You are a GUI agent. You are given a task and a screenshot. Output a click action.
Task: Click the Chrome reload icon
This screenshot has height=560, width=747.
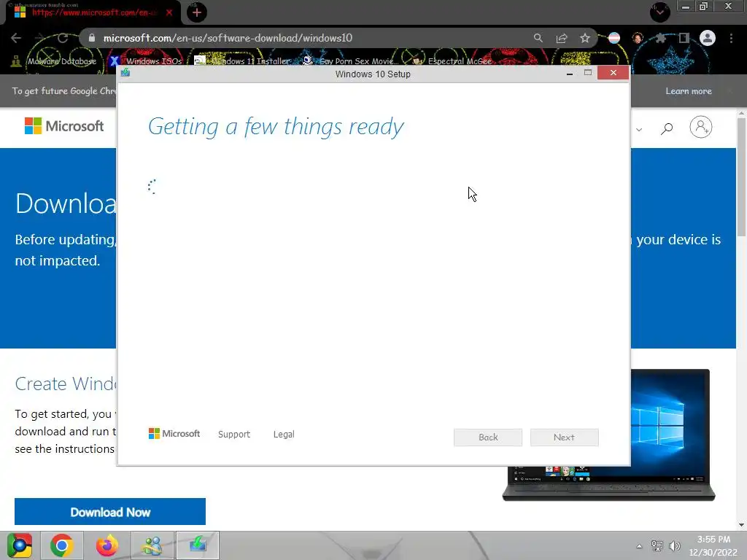[x=63, y=38]
